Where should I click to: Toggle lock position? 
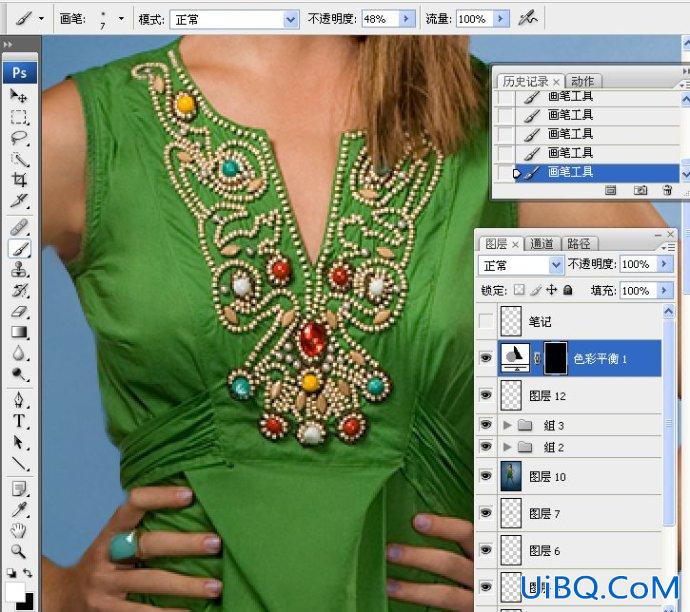click(x=551, y=290)
